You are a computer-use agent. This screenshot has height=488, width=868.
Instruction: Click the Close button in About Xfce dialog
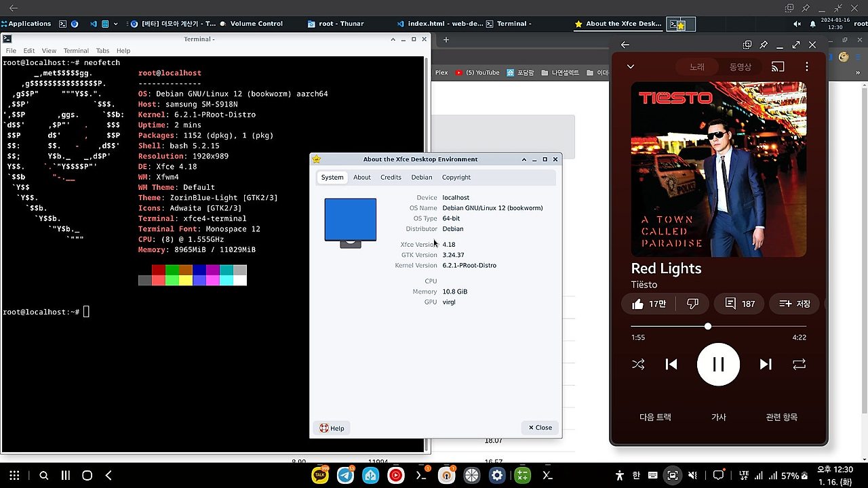click(540, 428)
